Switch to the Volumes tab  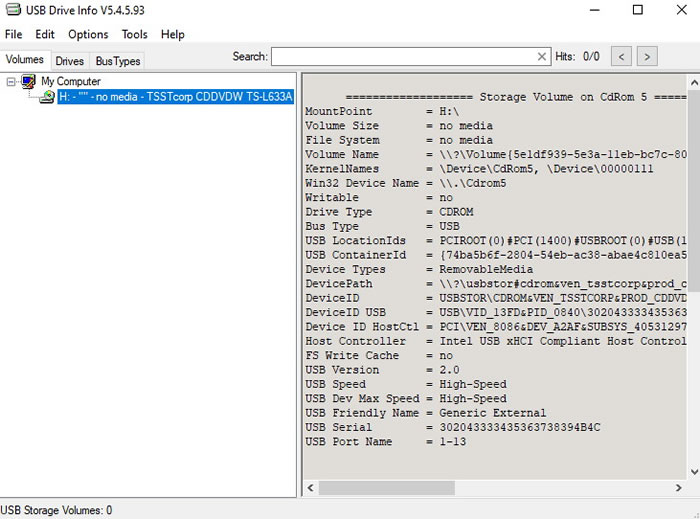[x=25, y=61]
